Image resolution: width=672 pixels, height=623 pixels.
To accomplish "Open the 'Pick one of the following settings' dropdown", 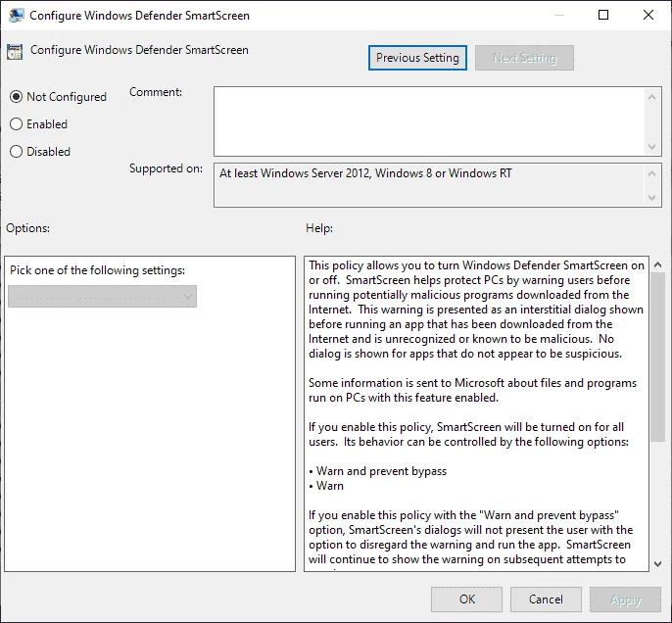I will click(x=103, y=297).
